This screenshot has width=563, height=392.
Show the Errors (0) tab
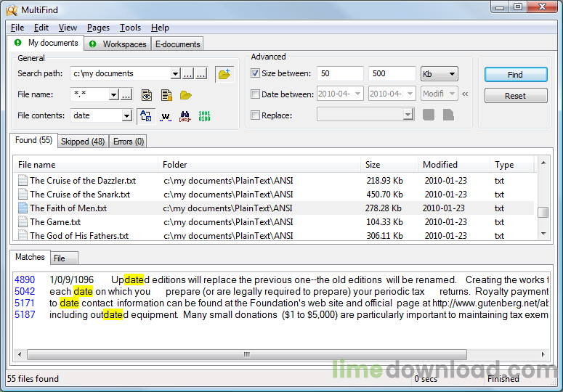(x=128, y=142)
